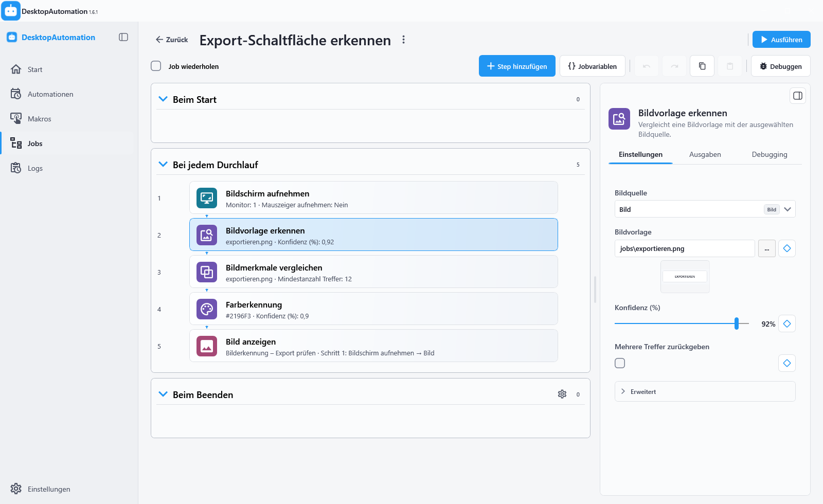823x504 pixels.
Task: Click the Ausführen run button
Action: point(781,40)
